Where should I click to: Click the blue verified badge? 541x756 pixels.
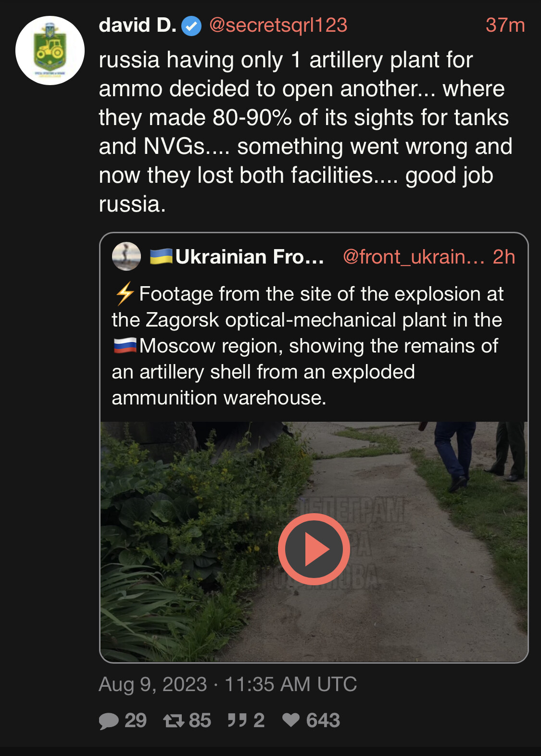(191, 26)
